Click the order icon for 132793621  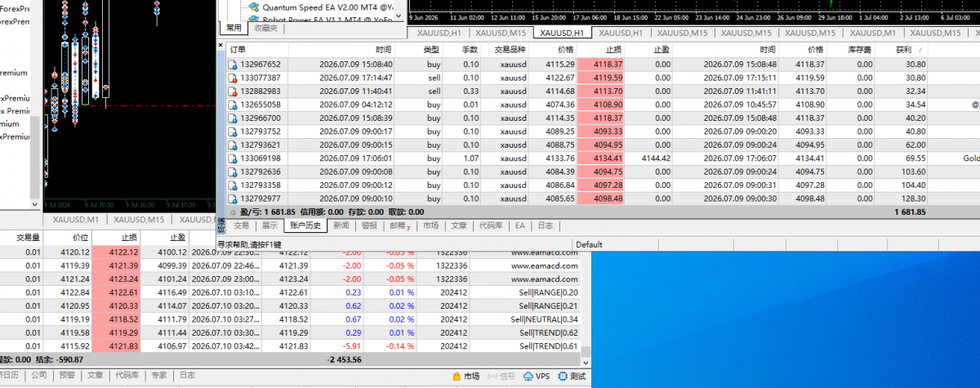pos(234,145)
